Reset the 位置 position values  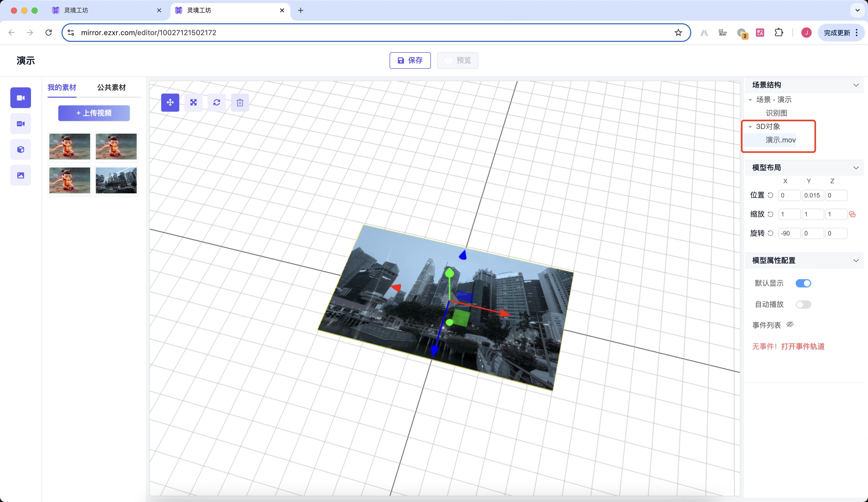pos(771,195)
